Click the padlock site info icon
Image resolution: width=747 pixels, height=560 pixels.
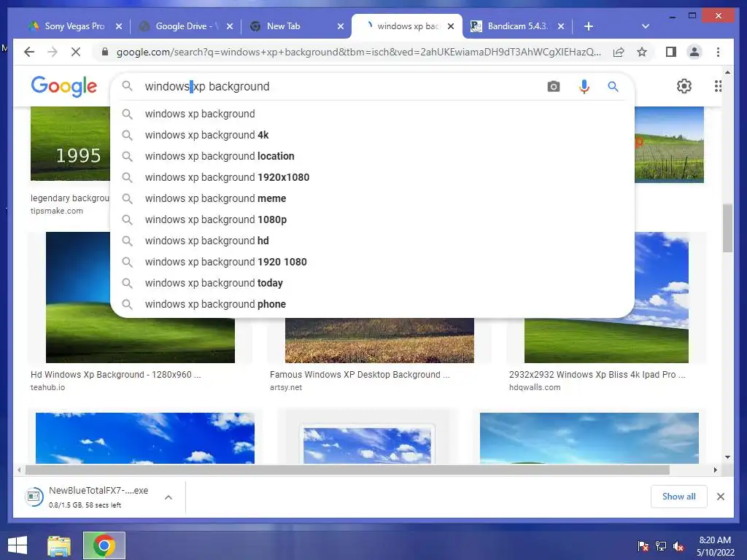point(105,52)
